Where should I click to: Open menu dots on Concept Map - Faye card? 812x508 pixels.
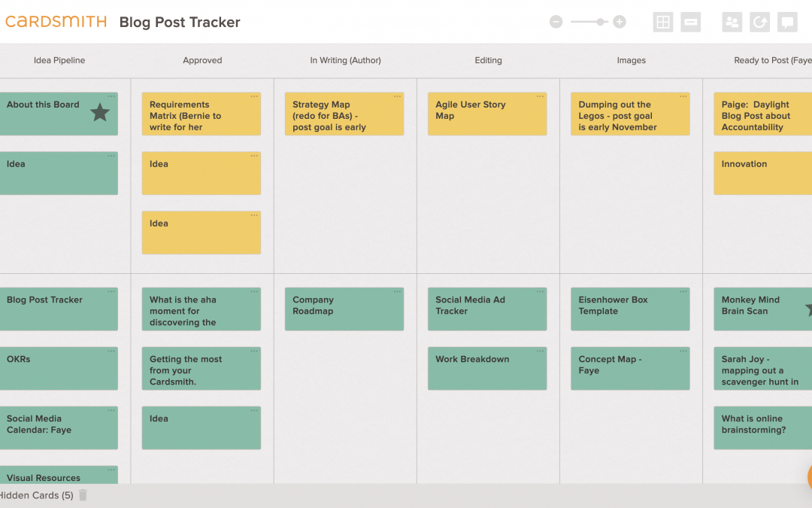[683, 351]
